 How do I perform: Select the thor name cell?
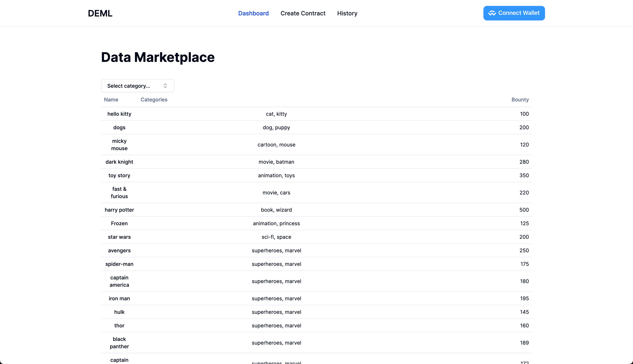point(119,326)
